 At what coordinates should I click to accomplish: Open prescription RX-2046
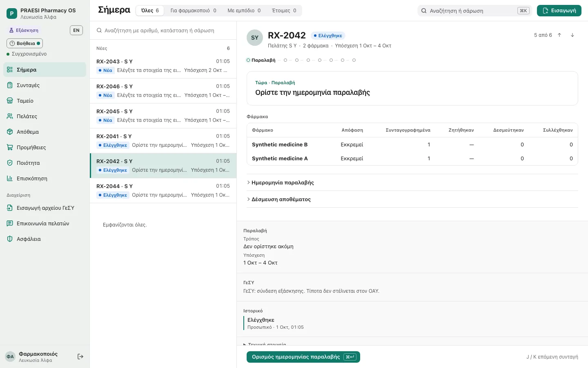click(x=163, y=91)
